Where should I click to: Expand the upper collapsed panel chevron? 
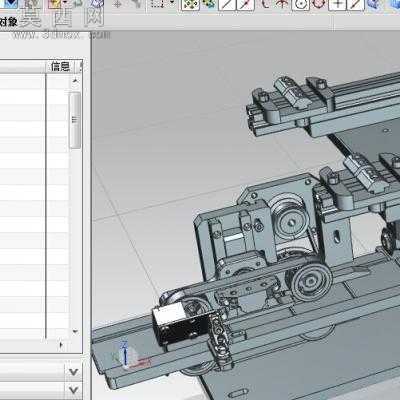(73, 371)
